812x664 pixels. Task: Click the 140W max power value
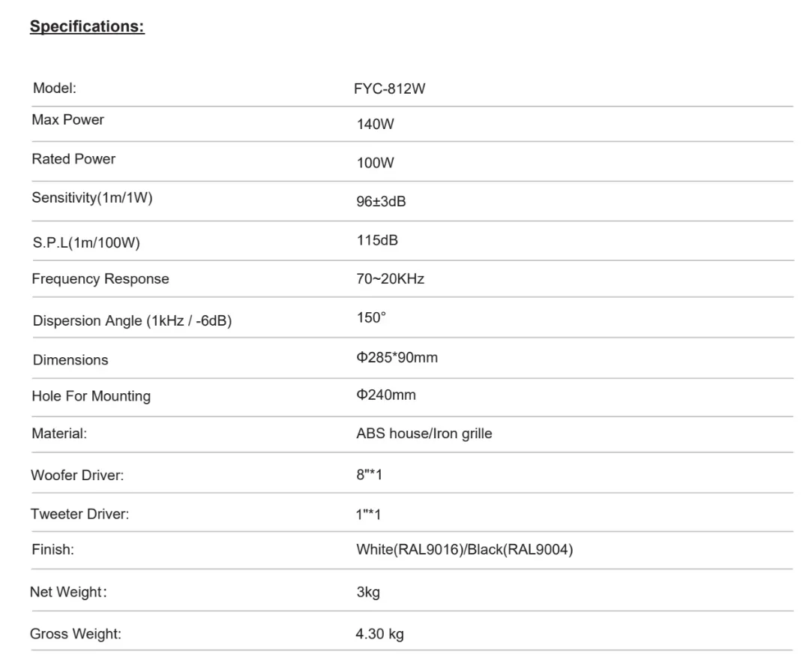coord(375,125)
